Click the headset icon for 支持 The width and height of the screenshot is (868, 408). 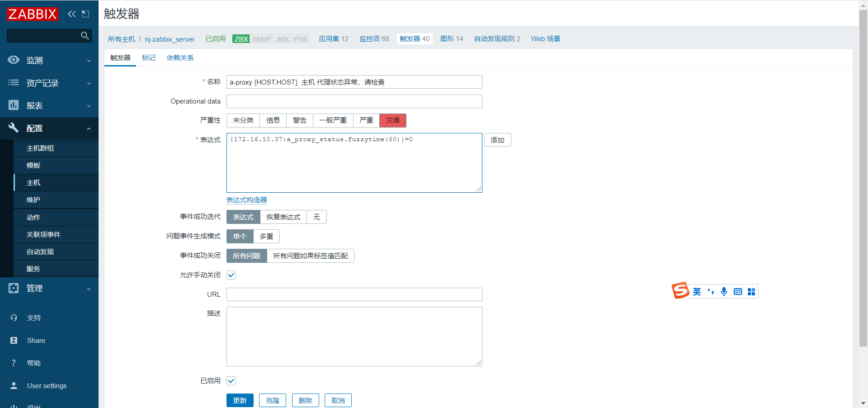[14, 318]
